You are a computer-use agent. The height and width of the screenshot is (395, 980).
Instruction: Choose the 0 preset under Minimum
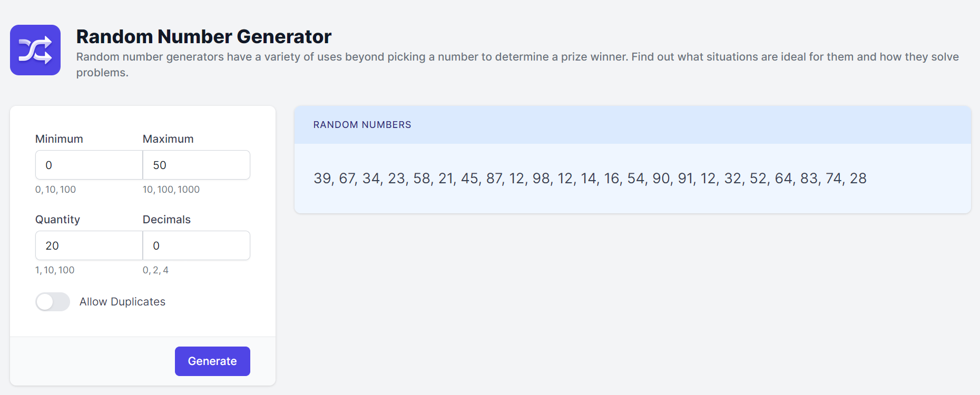tap(38, 190)
